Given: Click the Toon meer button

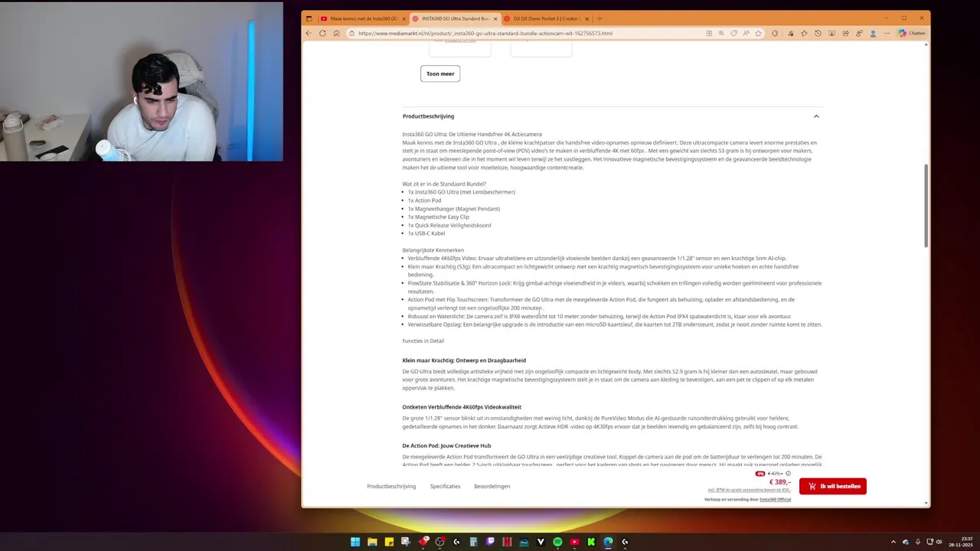Looking at the screenshot, I should point(440,73).
